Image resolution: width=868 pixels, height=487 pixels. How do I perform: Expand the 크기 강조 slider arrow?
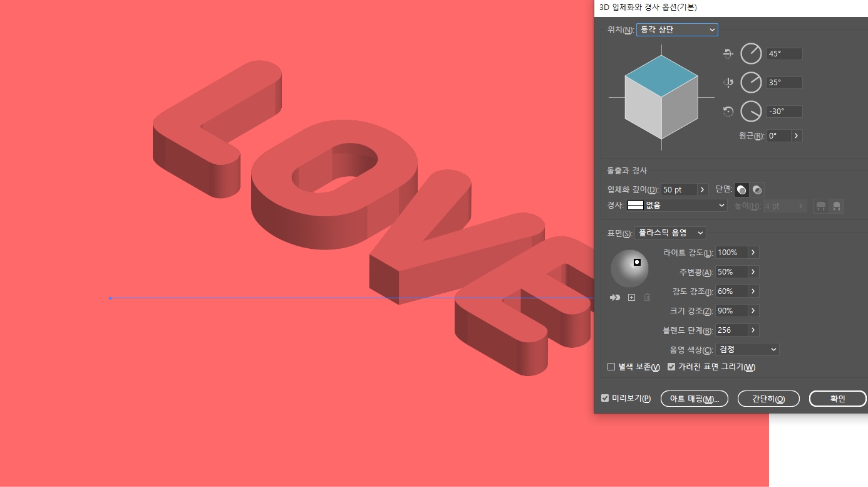click(753, 311)
